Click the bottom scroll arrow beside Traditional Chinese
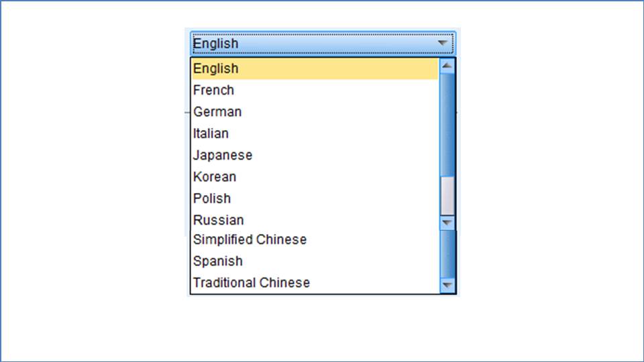The width and height of the screenshot is (644, 362). click(447, 286)
